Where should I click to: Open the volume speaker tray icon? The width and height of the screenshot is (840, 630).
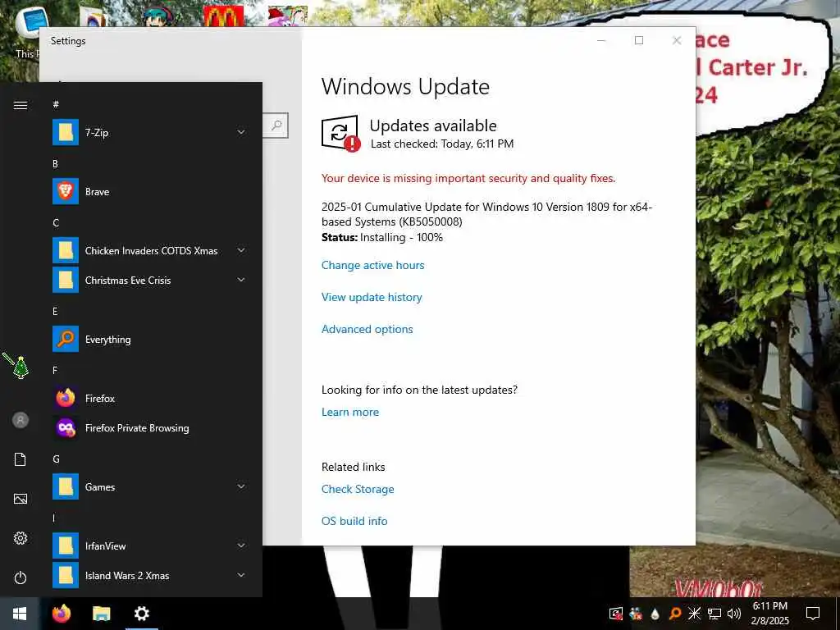click(734, 614)
